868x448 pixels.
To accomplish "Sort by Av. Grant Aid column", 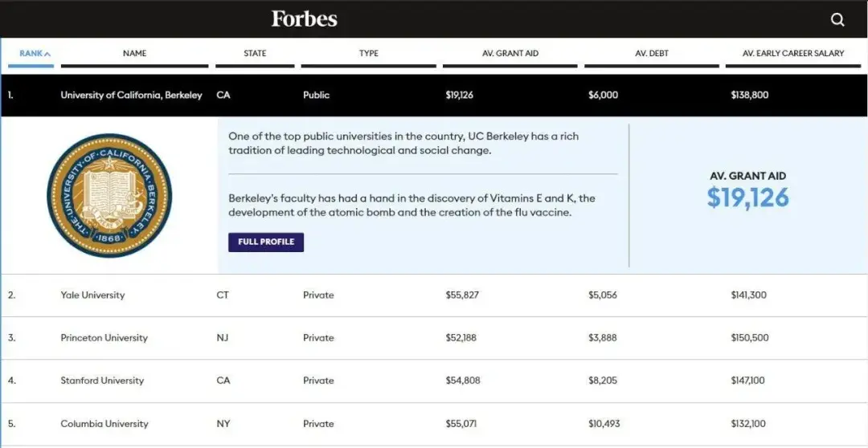I will 510,53.
